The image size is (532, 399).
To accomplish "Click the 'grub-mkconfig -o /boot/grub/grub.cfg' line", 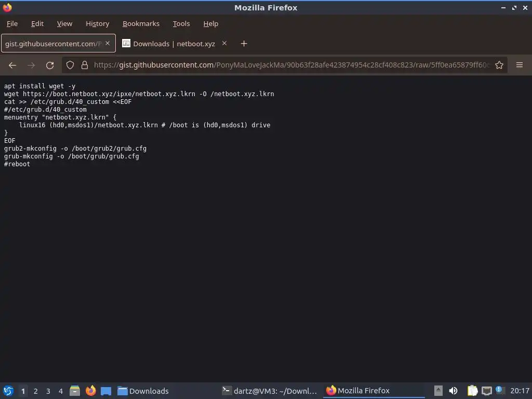I will pos(72,156).
